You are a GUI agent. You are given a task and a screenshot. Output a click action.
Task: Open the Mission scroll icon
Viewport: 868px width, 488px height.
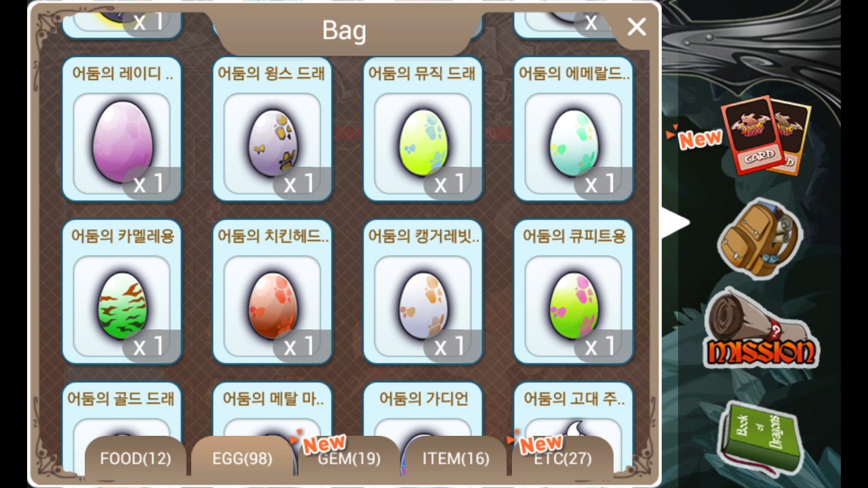[760, 328]
